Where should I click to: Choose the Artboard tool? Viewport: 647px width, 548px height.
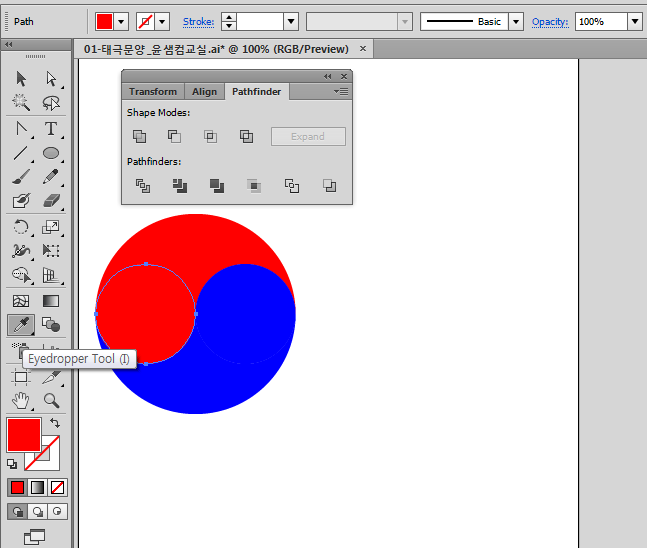tap(21, 376)
